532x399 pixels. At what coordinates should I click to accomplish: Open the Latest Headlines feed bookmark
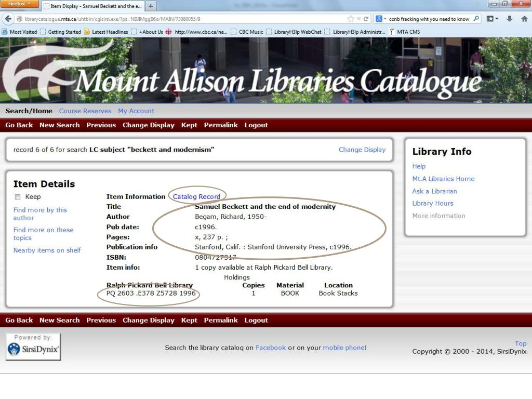pyautogui.click(x=106, y=32)
